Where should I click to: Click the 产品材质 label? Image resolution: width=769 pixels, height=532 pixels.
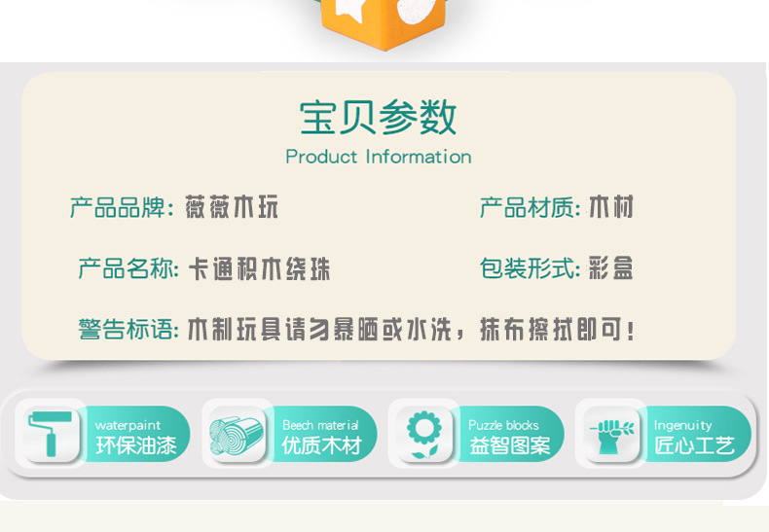click(530, 207)
